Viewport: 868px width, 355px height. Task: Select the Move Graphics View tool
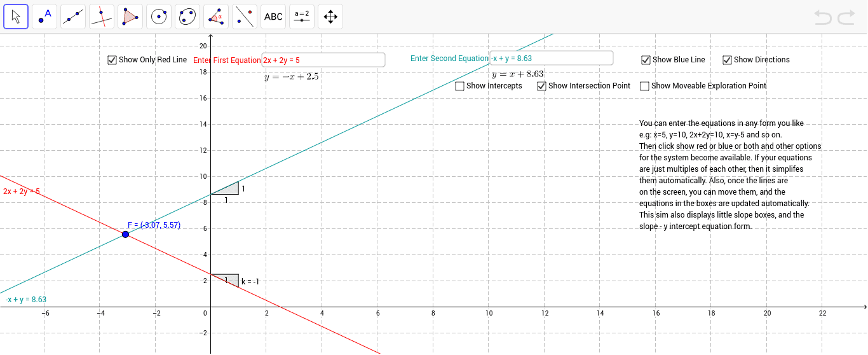(x=330, y=17)
